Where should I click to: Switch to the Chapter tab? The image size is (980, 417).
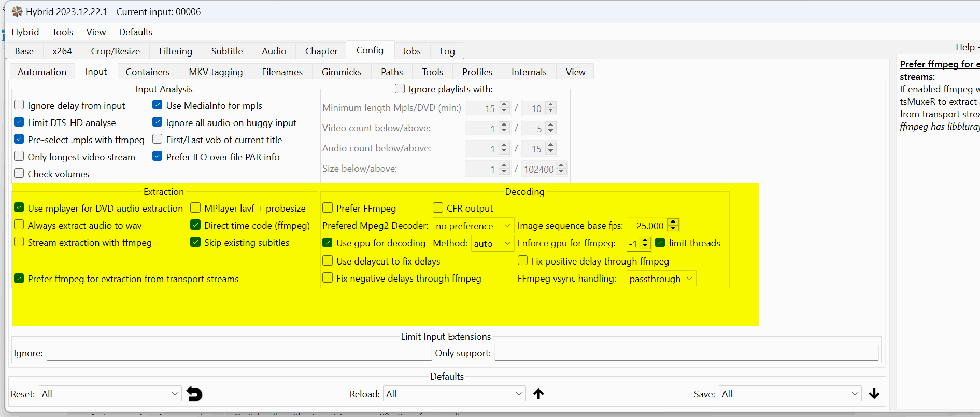(x=321, y=51)
